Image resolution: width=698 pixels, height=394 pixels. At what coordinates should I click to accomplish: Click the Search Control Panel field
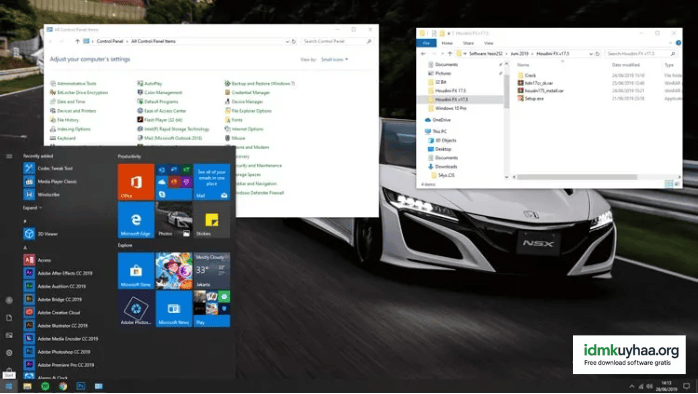click(337, 41)
